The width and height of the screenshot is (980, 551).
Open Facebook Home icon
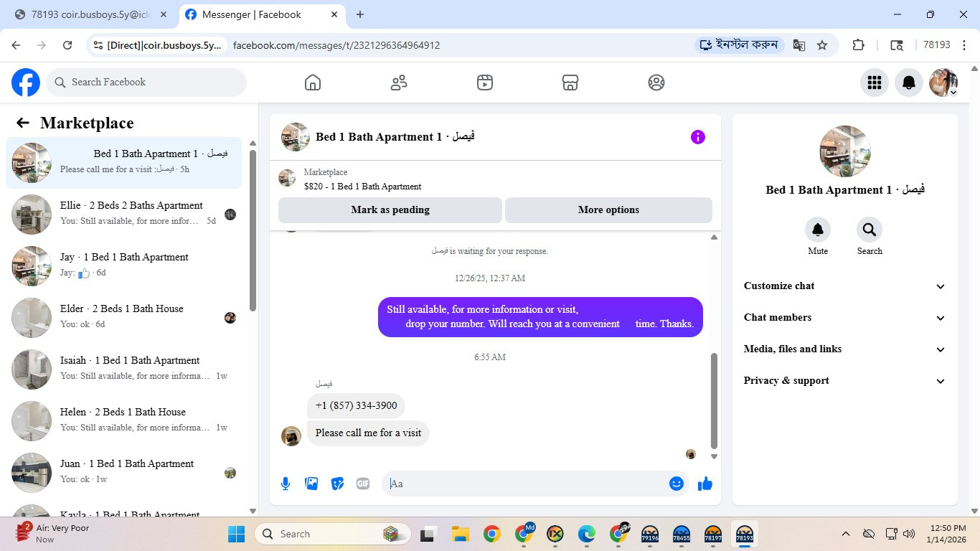(x=313, y=83)
